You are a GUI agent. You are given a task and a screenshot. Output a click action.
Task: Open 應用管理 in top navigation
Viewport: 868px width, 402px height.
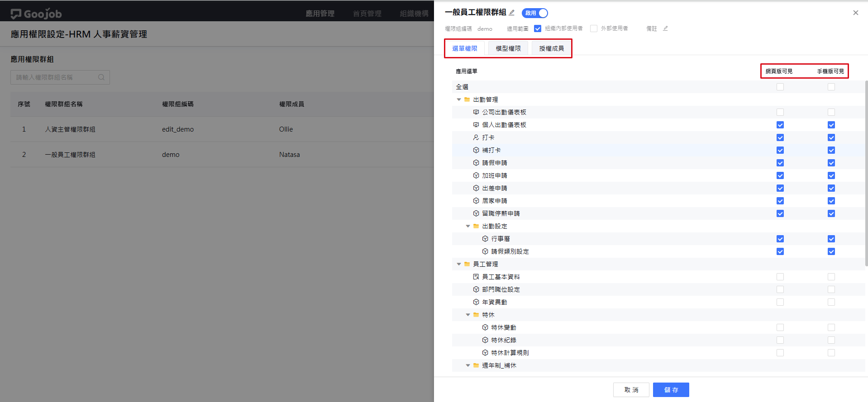320,14
